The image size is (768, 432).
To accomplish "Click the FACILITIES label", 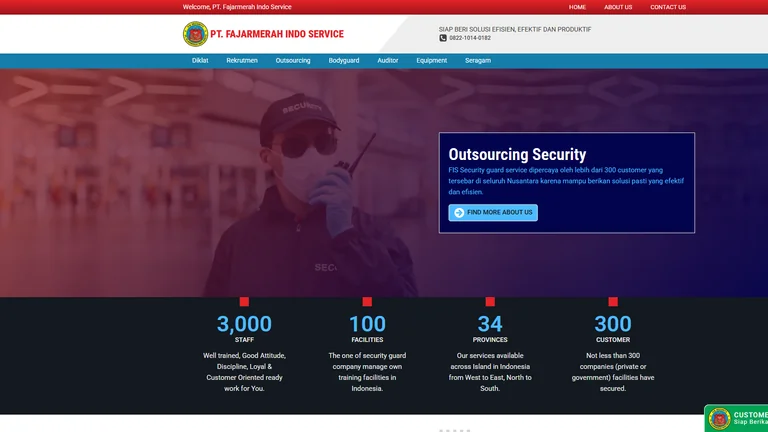I will [x=367, y=340].
